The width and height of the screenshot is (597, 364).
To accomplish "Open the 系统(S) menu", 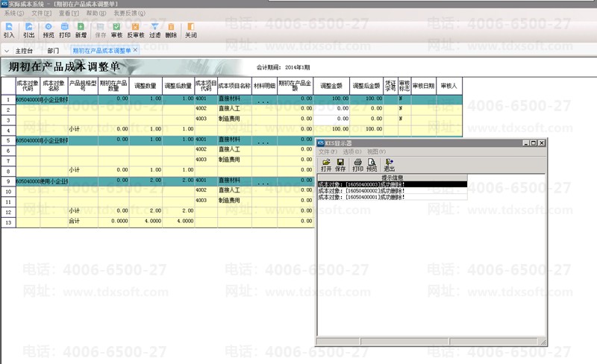I will [14, 13].
